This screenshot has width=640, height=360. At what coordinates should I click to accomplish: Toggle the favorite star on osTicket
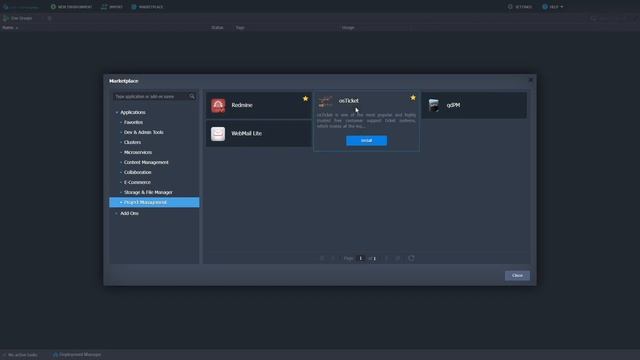pos(413,98)
